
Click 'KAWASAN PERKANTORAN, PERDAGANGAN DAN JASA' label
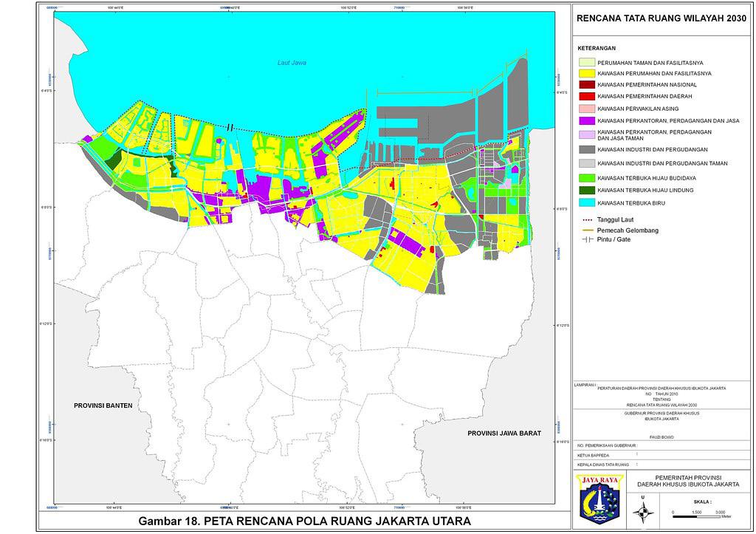click(x=668, y=120)
